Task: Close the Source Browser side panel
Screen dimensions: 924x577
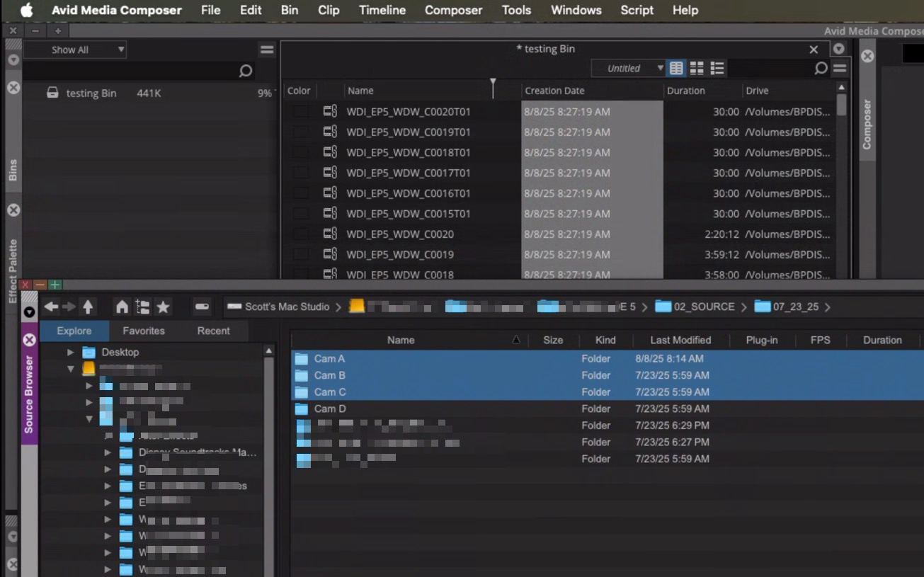Action: tap(29, 340)
